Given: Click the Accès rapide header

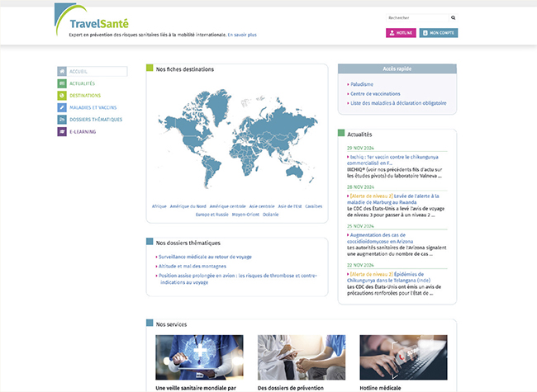Looking at the screenshot, I should tap(397, 68).
